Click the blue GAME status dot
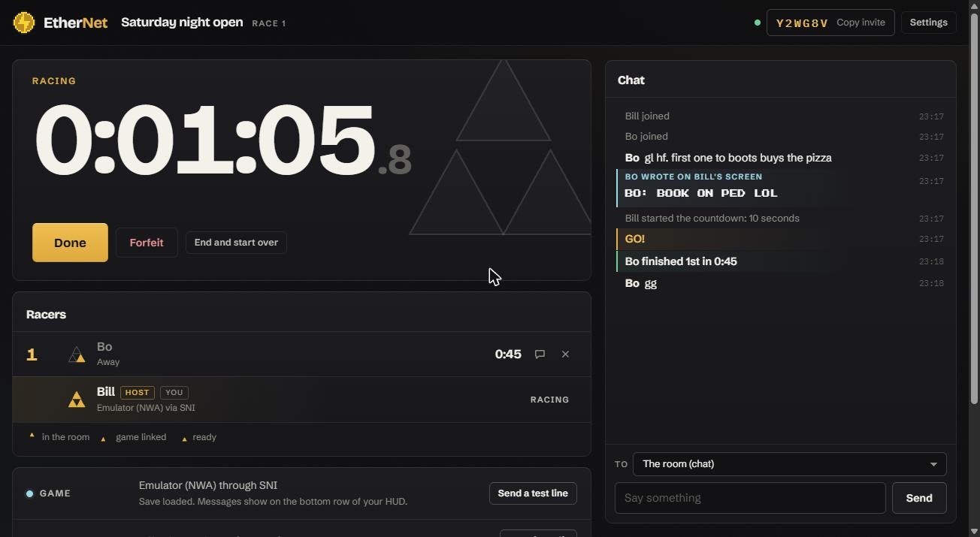 tap(29, 493)
